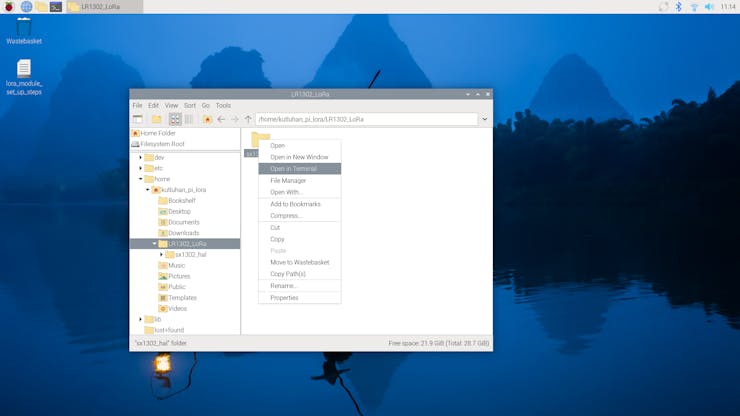This screenshot has height=416, width=740.
Task: Open the file manager from the taskbar
Action: (41, 7)
